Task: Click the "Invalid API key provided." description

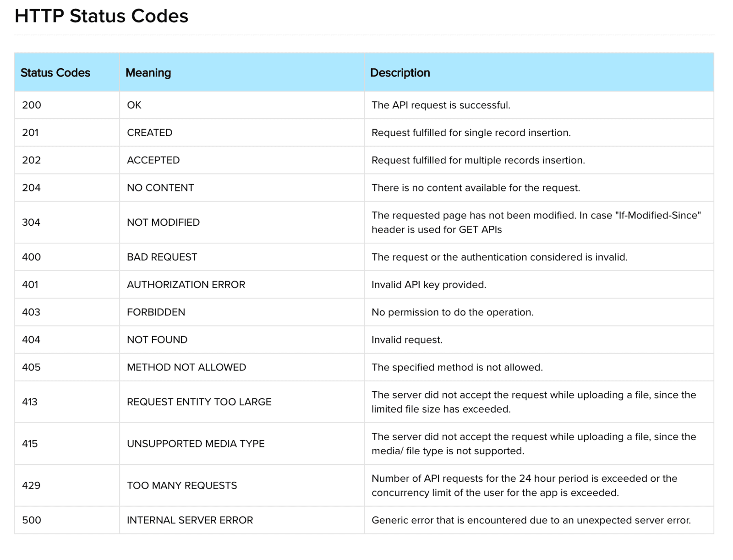Action: coord(429,285)
